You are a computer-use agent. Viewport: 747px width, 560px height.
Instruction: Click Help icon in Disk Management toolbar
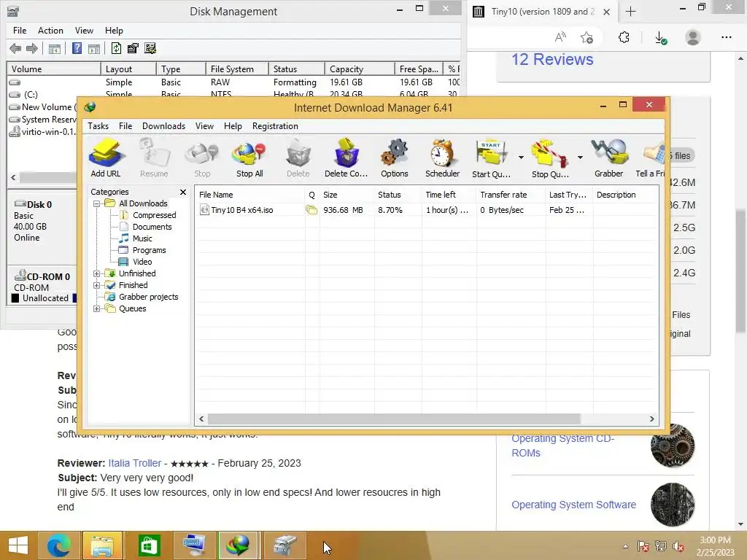pos(77,48)
